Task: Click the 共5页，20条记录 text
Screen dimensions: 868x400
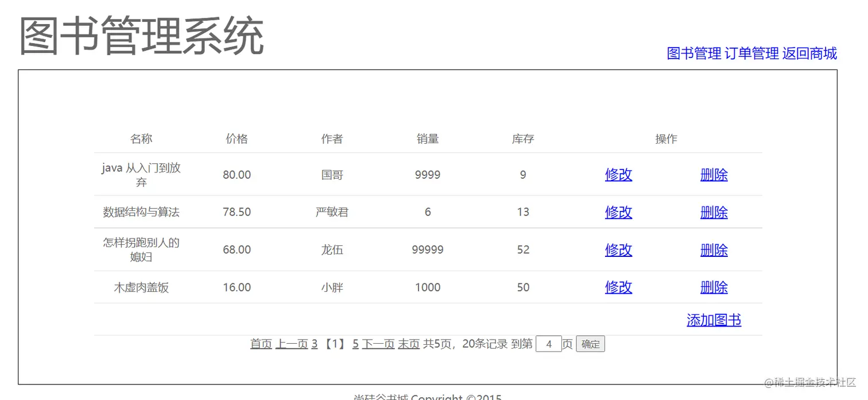Action: (465, 344)
